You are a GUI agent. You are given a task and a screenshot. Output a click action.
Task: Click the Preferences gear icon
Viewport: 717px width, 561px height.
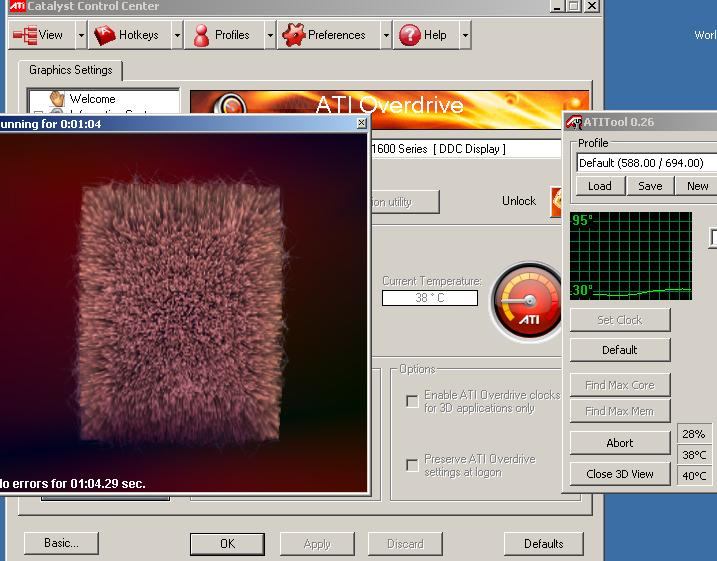pos(293,35)
